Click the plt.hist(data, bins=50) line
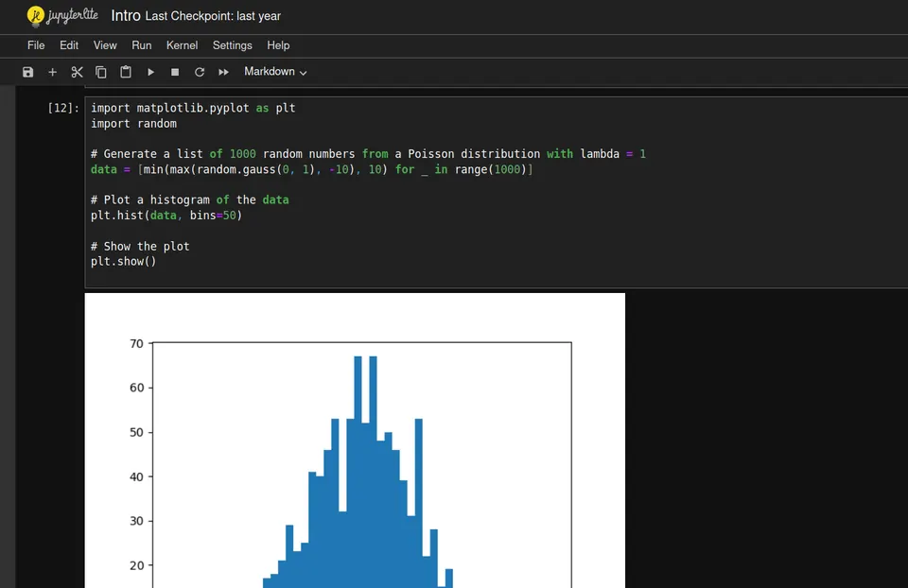 166,216
